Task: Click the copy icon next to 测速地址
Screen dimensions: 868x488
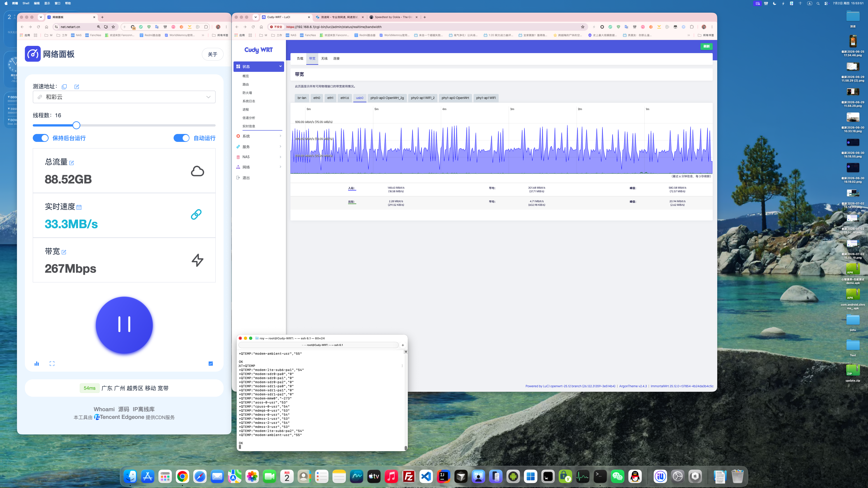Action: coord(64,87)
